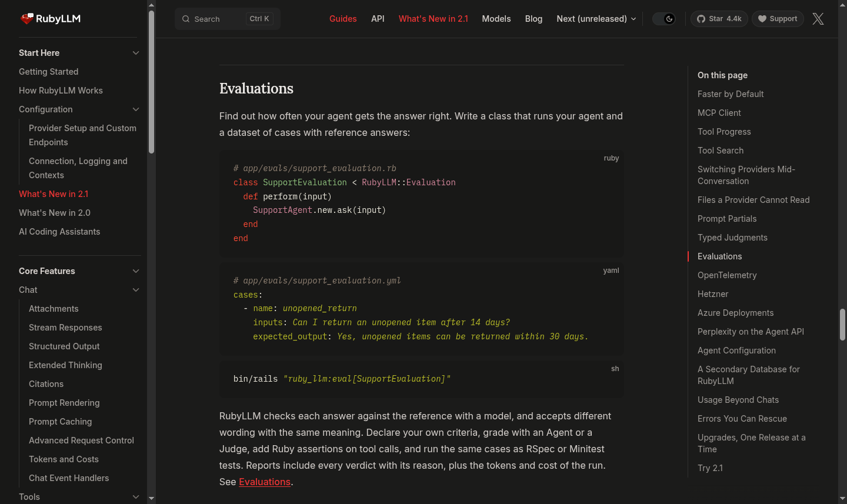Open Stream Responses in sidebar
The width and height of the screenshot is (847, 504).
65,328
